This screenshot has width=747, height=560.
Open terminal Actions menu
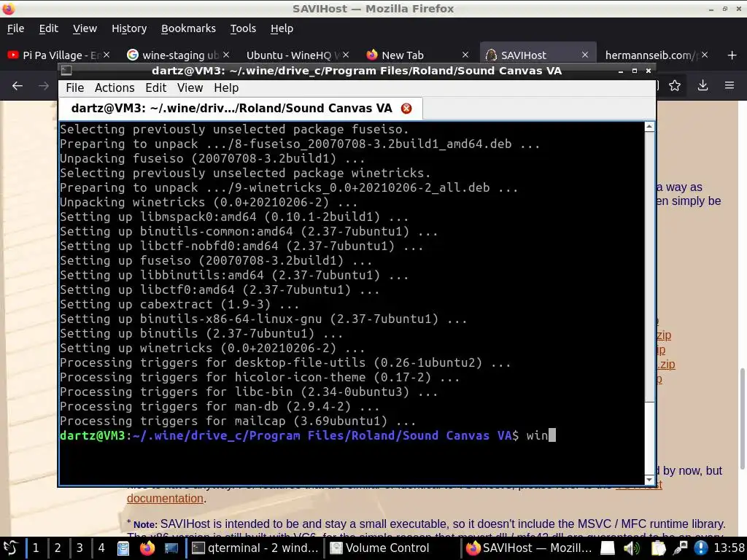115,88
